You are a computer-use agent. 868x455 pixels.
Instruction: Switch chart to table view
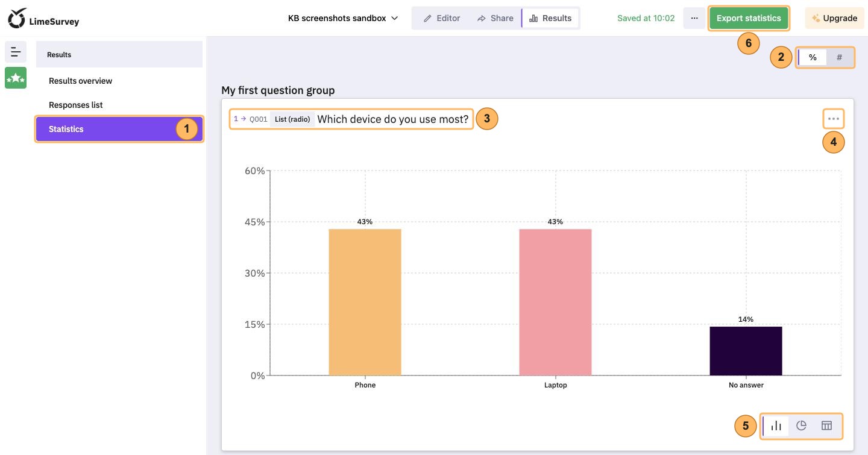(826, 426)
